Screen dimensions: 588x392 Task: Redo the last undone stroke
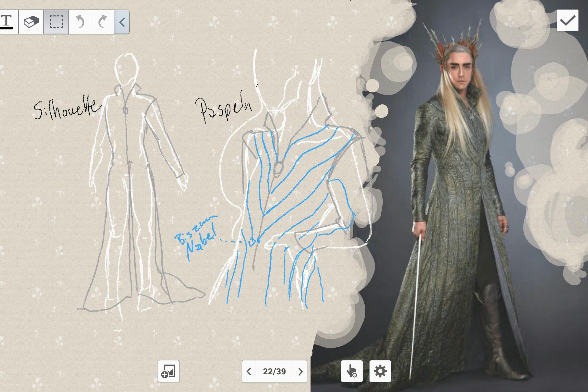click(103, 22)
